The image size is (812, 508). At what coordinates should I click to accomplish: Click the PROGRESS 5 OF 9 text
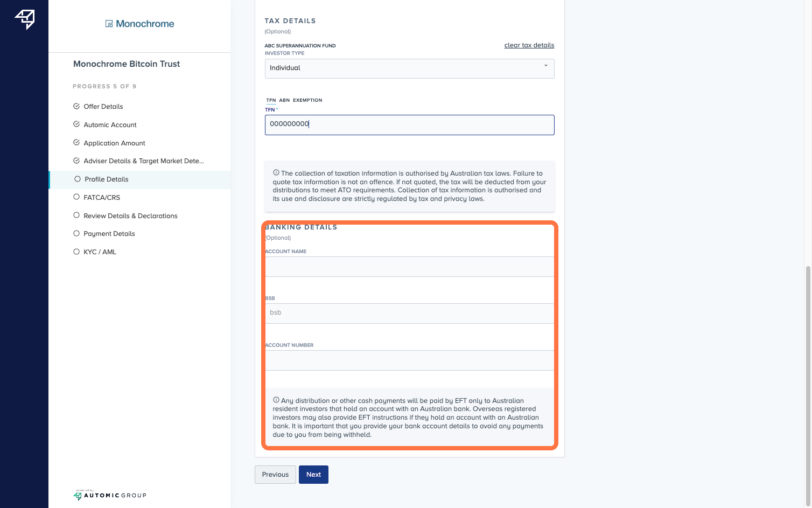tap(104, 86)
